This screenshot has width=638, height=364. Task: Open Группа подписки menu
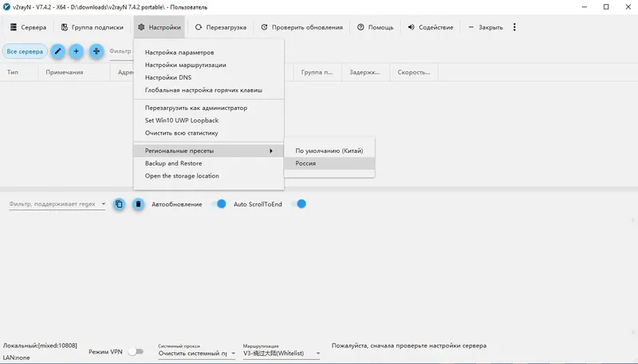(x=92, y=27)
